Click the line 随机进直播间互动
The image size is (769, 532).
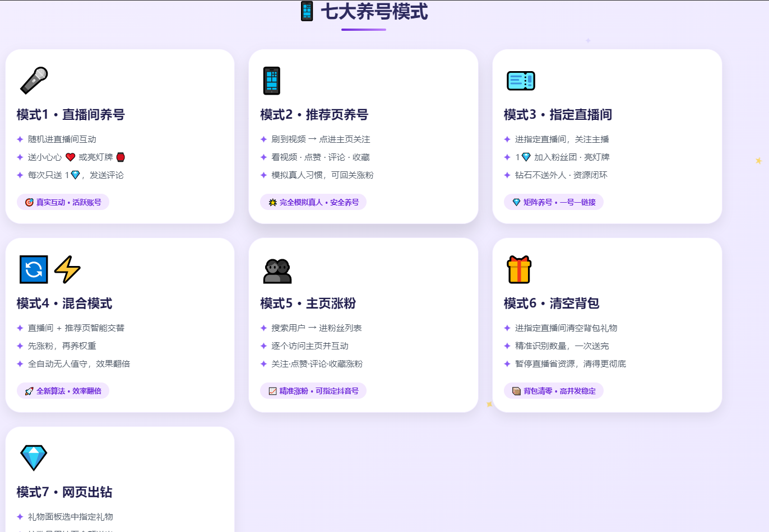click(62, 139)
